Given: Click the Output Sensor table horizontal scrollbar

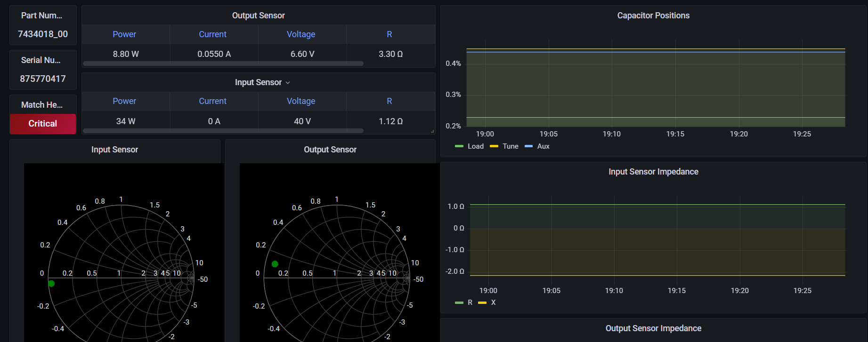Looking at the screenshot, I should (x=223, y=64).
